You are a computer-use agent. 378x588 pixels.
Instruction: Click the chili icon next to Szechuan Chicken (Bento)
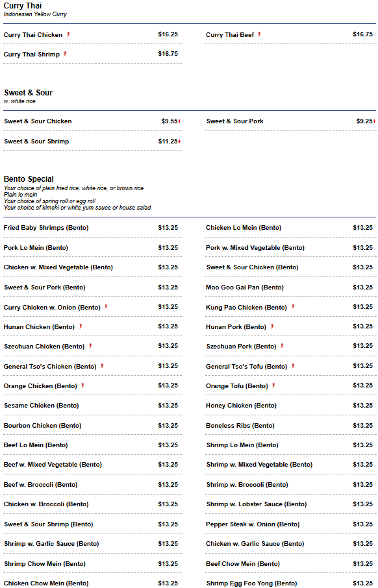point(90,346)
